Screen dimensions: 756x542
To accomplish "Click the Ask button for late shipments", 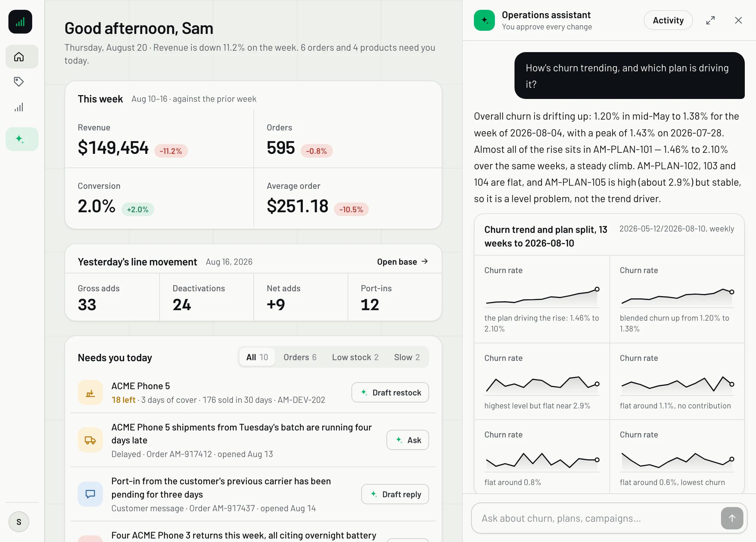I will [408, 440].
